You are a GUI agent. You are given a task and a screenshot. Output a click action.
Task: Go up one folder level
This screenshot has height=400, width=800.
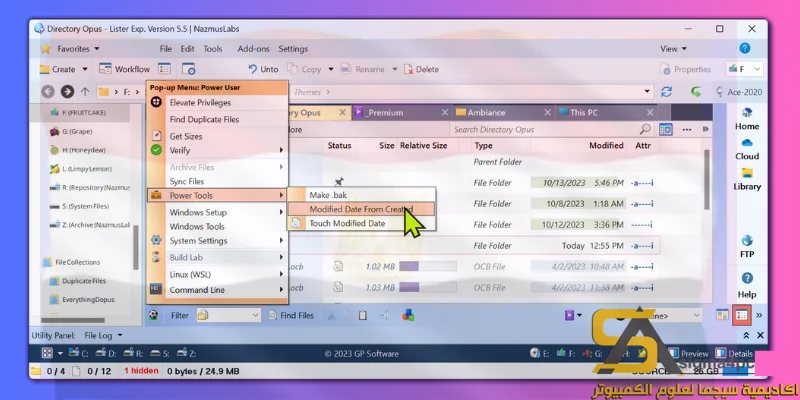pos(85,92)
